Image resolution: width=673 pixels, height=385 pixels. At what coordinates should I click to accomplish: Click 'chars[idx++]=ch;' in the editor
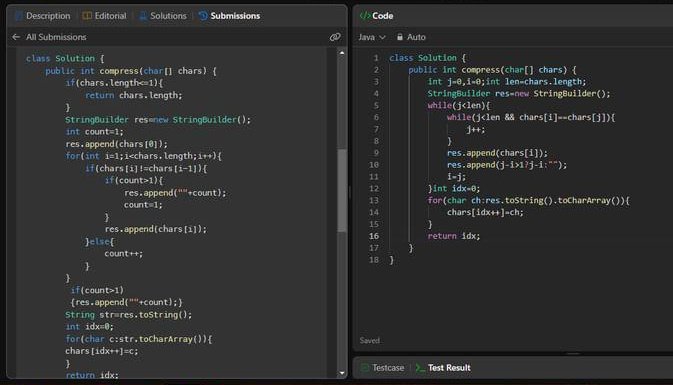485,212
